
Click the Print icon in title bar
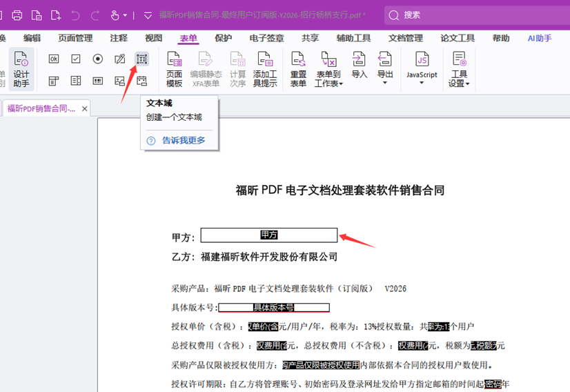17,15
